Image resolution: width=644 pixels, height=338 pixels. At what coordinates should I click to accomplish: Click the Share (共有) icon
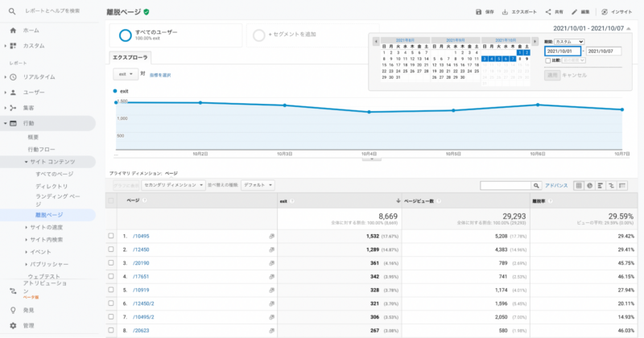[548, 12]
